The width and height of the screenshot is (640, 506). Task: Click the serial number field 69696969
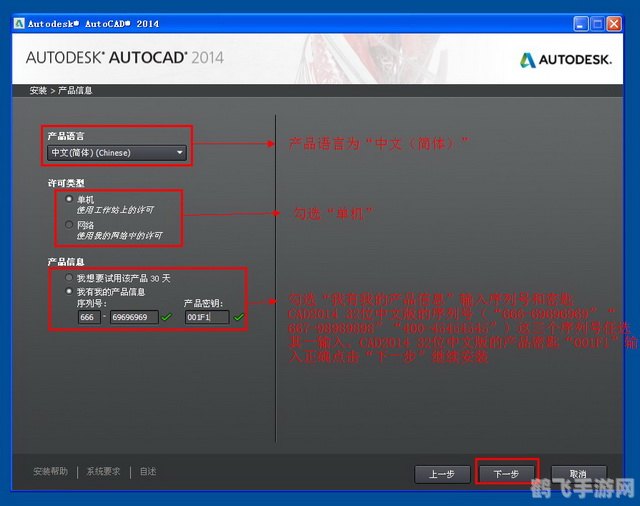[x=134, y=317]
